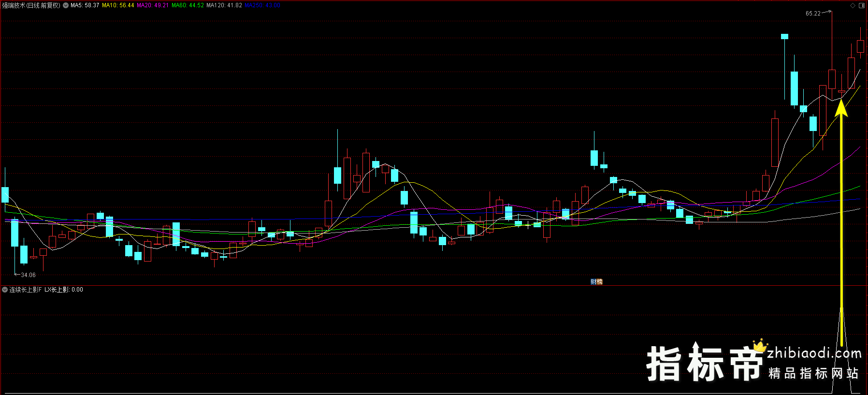868x395 pixels.
Task: Click the 强瑞技术 (日线.前复权) title
Action: pos(31,5)
